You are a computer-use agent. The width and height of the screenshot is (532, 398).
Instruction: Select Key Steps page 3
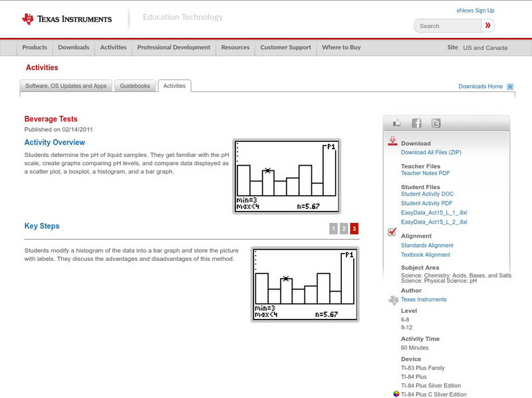(354, 229)
